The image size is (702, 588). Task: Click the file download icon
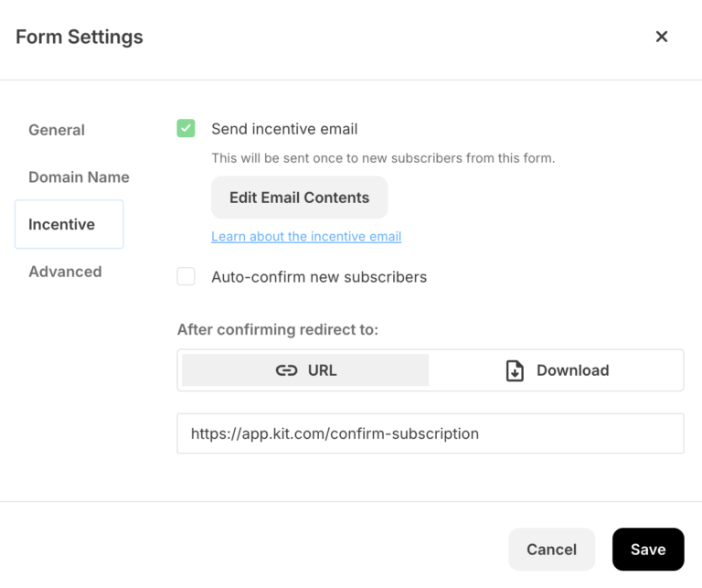(x=515, y=370)
